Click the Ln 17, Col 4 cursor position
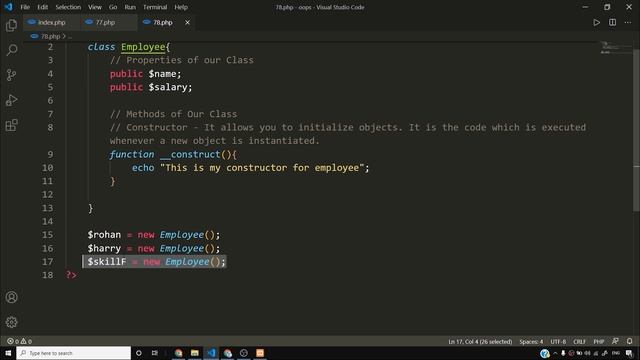Image resolution: width=640 pixels, height=360 pixels. [x=480, y=341]
